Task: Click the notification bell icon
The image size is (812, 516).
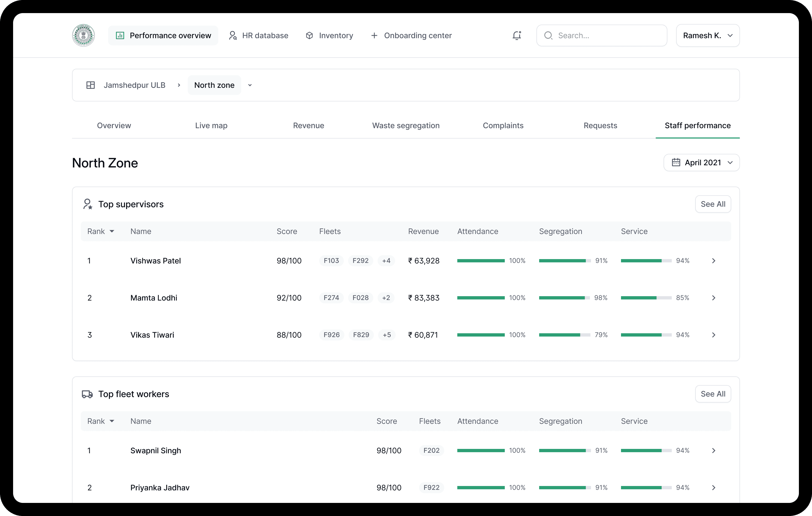Action: [x=517, y=35]
